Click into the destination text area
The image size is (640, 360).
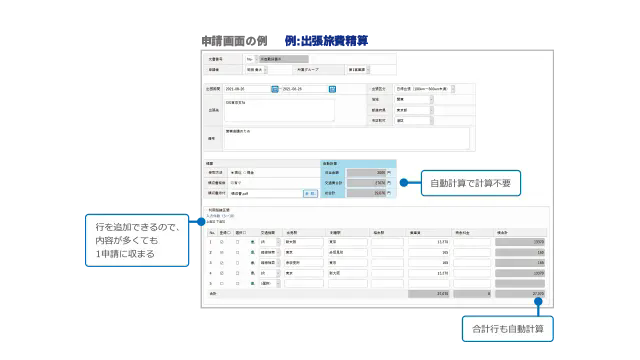point(279,110)
